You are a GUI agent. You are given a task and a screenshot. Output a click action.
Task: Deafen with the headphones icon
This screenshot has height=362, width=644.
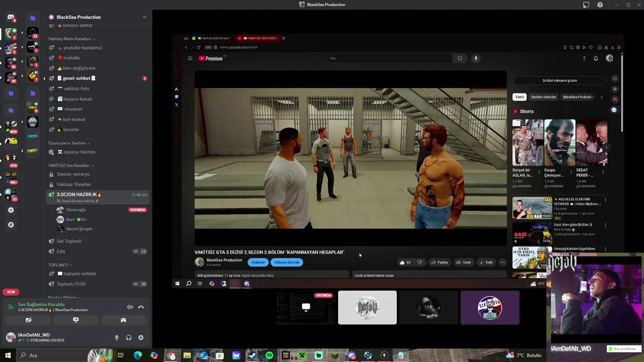[x=129, y=338]
